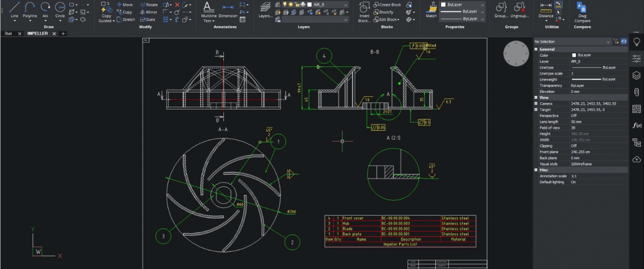
Task: Open the Attachments paperclip panel
Action: coord(636,92)
